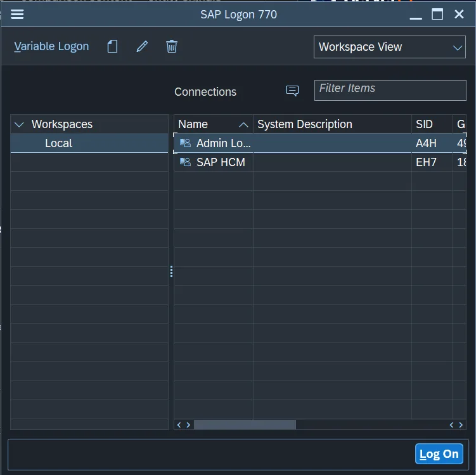The height and width of the screenshot is (475, 476).
Task: Maximize the SAP Logon 770 window
Action: (x=437, y=15)
